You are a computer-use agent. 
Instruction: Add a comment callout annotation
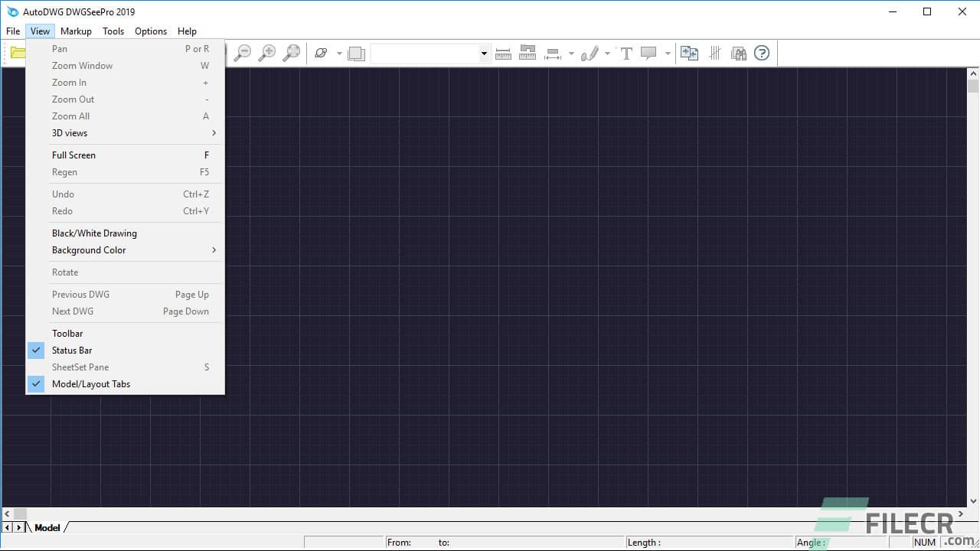[x=649, y=53]
